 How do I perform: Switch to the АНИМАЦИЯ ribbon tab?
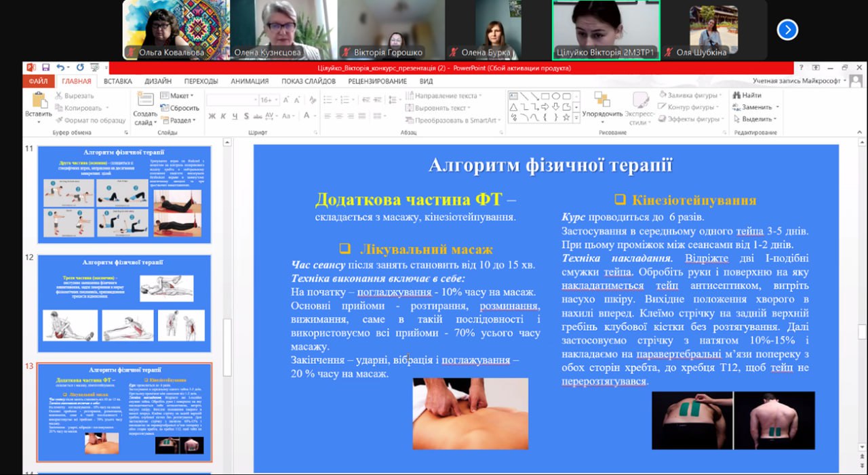(250, 81)
